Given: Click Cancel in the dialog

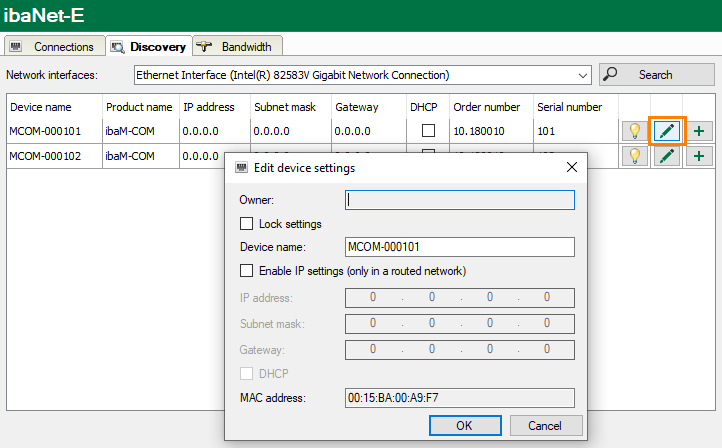Looking at the screenshot, I should 545,425.
